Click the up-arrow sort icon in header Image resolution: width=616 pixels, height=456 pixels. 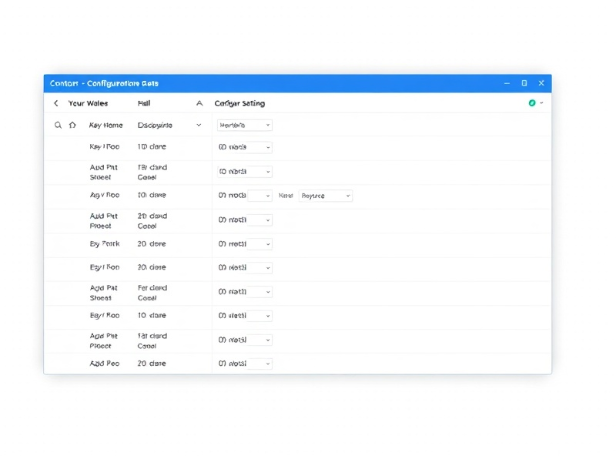tap(199, 103)
